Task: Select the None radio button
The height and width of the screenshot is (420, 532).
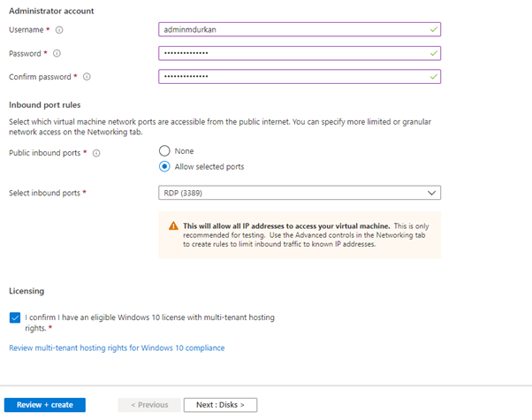Action: [164, 151]
